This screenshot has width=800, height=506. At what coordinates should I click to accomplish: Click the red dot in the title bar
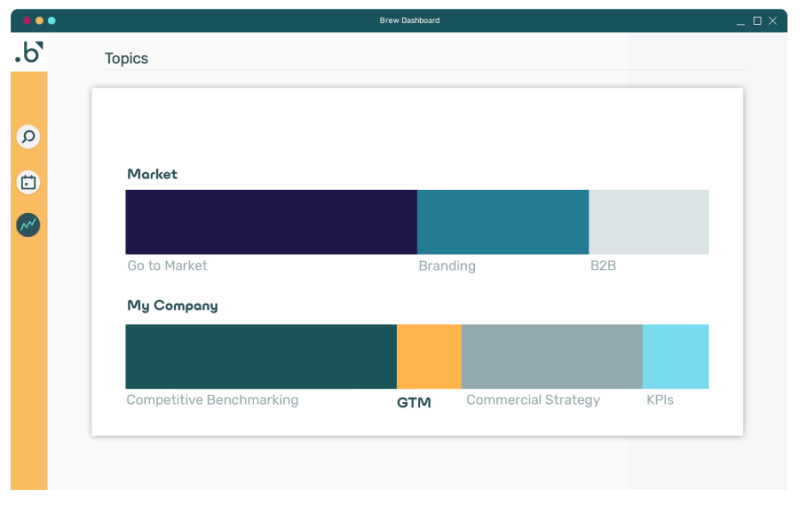tap(27, 20)
